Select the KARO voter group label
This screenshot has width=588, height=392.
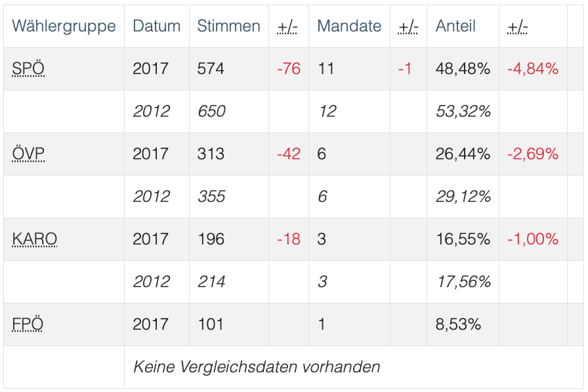point(35,239)
